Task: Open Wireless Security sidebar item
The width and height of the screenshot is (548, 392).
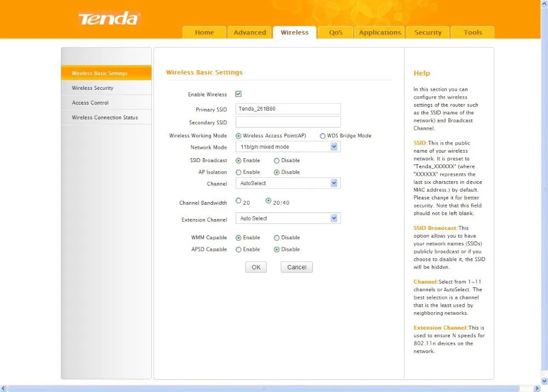Action: 106,88
